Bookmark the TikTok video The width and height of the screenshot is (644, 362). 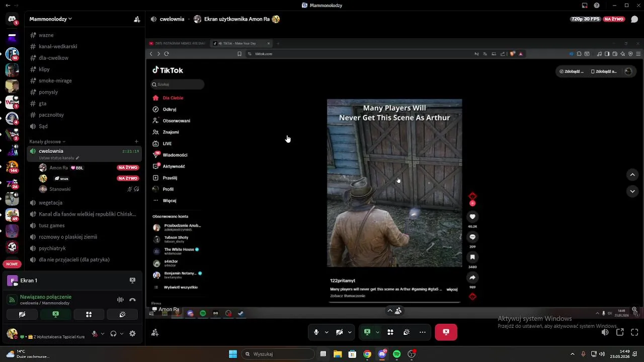472,257
